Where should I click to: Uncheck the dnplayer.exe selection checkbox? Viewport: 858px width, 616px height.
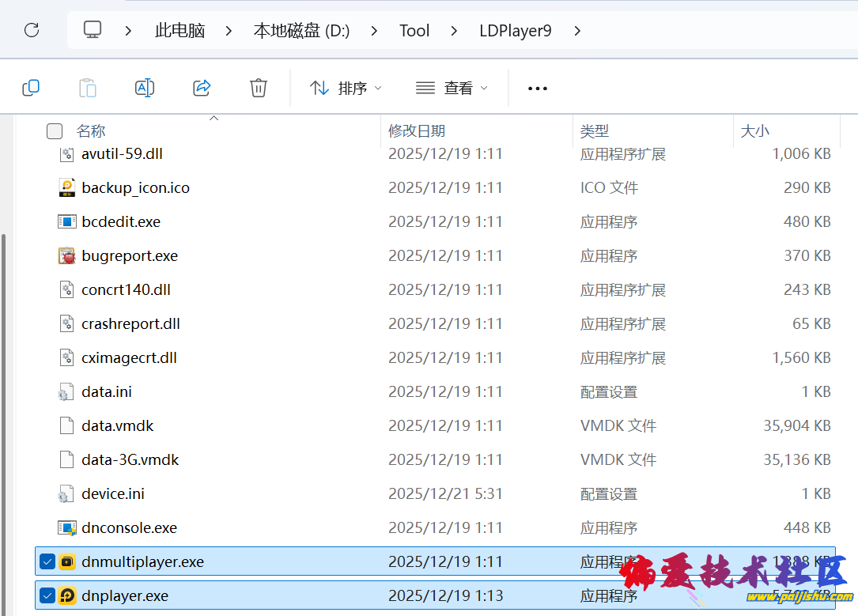(47, 595)
